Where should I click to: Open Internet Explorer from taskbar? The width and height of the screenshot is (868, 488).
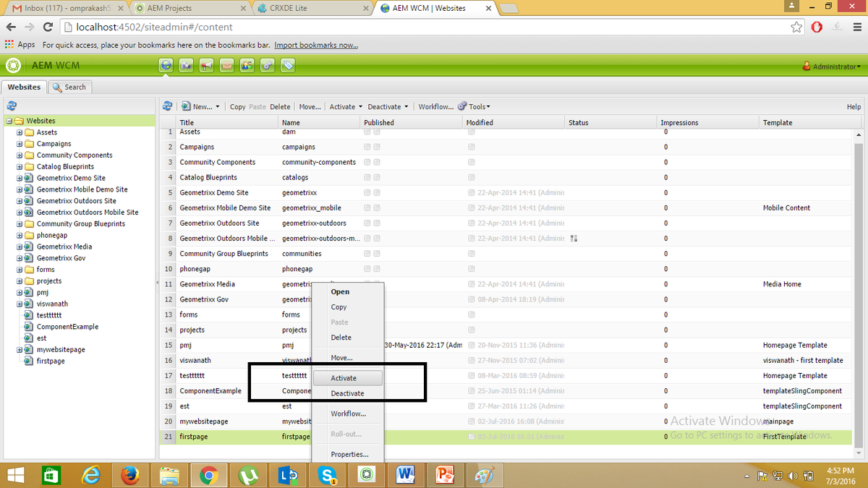tap(91, 475)
